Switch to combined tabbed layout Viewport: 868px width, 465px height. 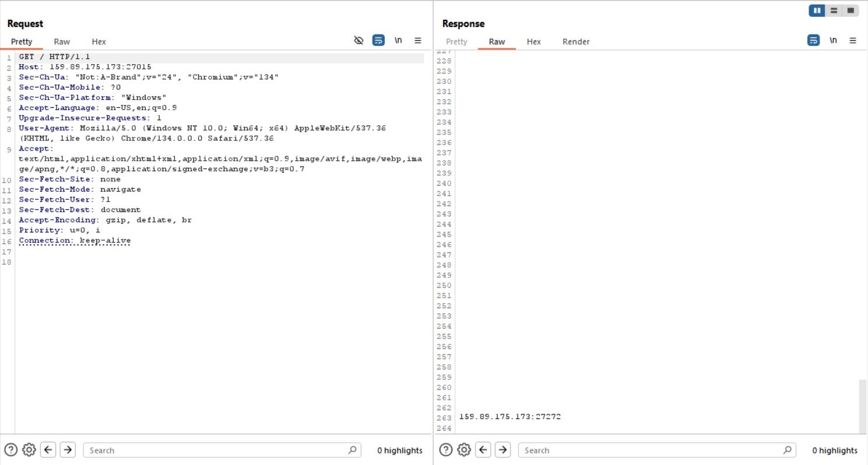[x=851, y=10]
